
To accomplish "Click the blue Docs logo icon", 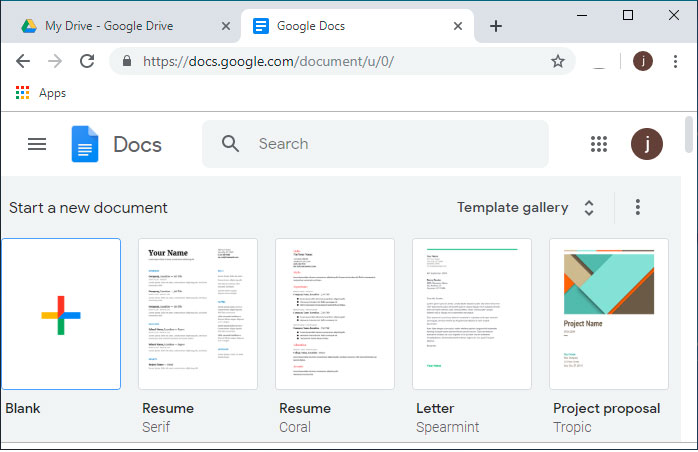I will pos(85,144).
